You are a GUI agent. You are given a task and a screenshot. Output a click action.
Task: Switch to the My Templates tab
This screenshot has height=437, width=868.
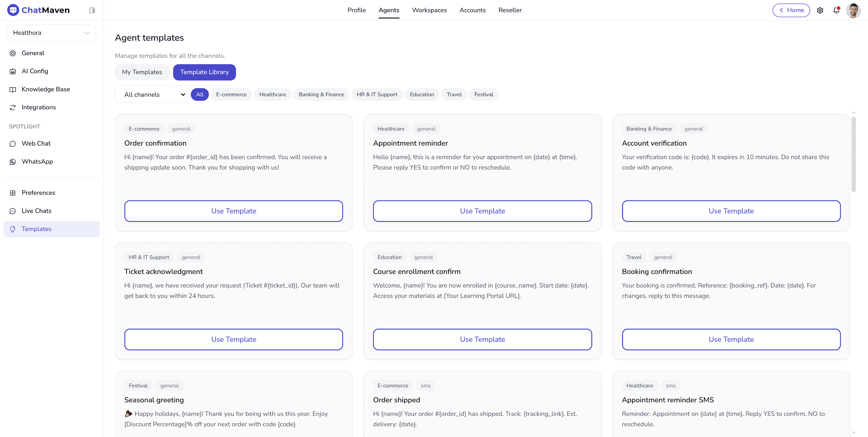pos(142,72)
